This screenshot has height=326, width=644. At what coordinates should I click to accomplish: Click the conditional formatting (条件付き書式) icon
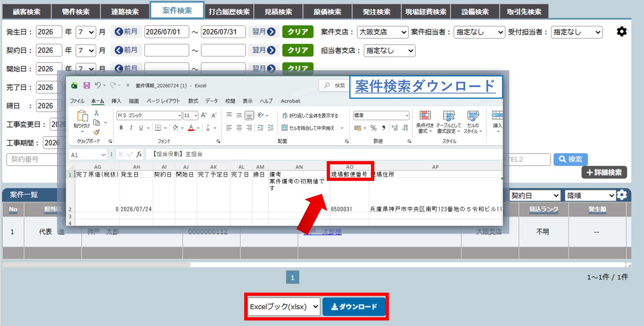pyautogui.click(x=425, y=115)
